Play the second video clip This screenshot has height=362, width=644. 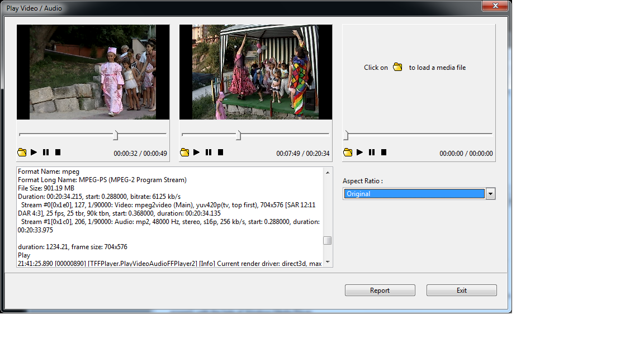197,152
